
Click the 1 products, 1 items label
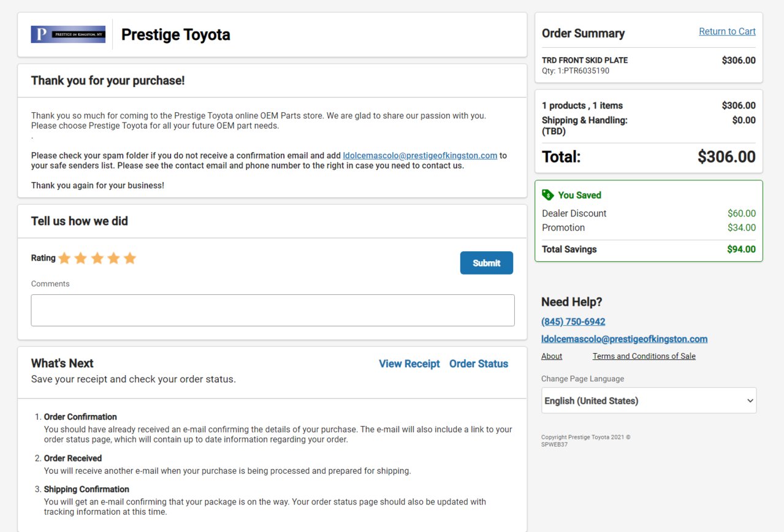point(582,105)
